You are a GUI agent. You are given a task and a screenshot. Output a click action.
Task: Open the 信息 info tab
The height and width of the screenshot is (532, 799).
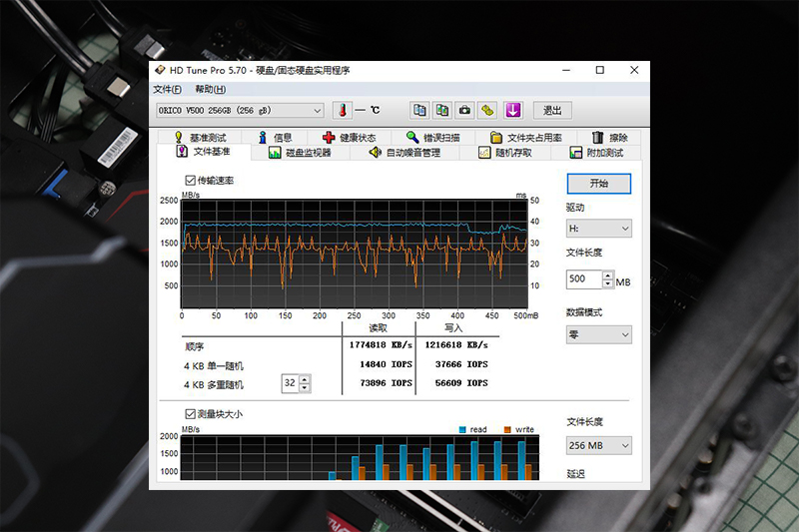(276, 138)
